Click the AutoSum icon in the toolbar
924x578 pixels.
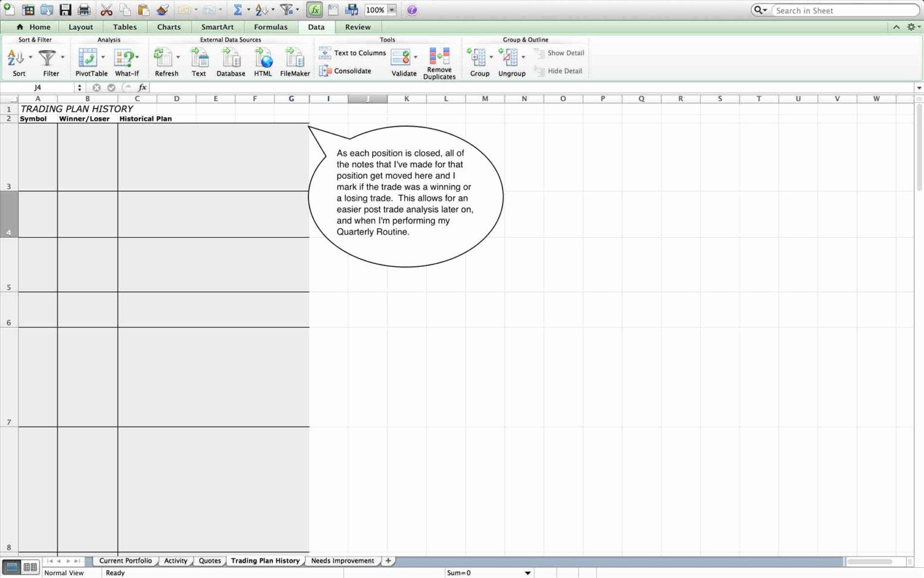tap(239, 10)
